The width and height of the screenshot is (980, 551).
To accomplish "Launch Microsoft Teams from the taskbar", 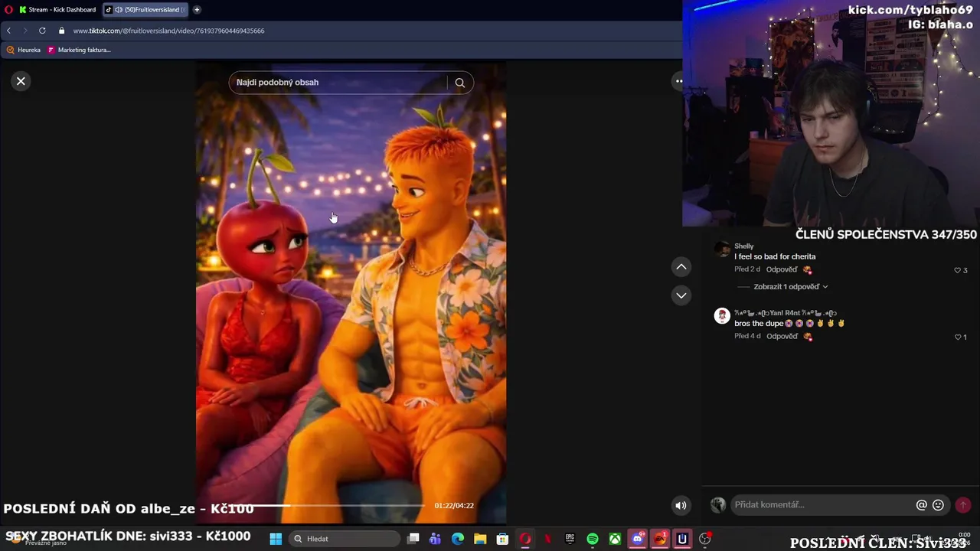I will point(436,539).
